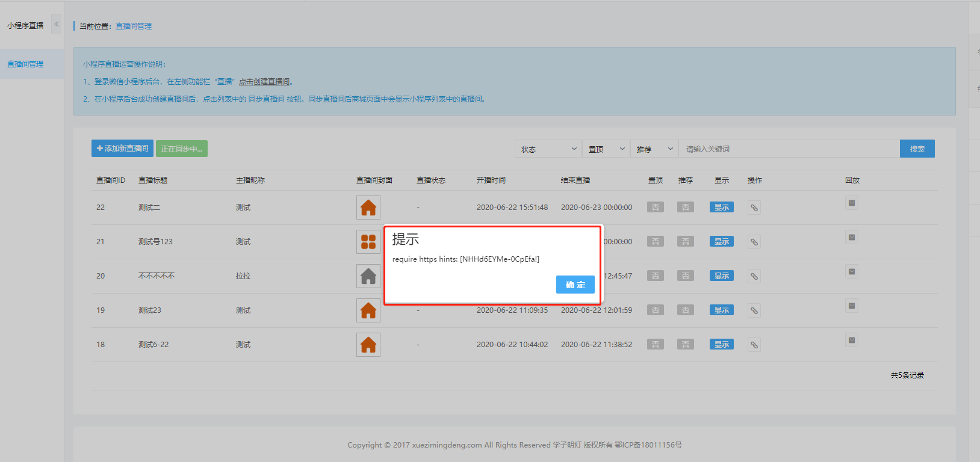Toggle 推荐 for row 20
Image resolution: width=980 pixels, height=462 pixels.
(x=686, y=276)
